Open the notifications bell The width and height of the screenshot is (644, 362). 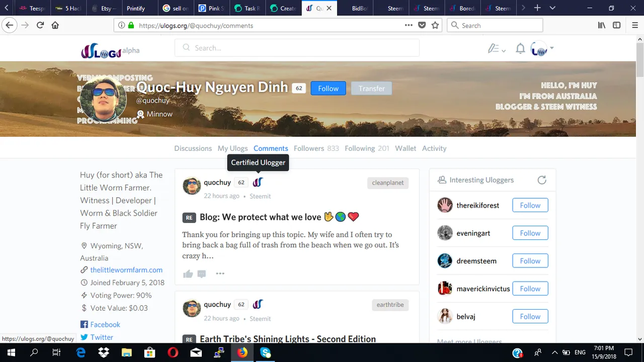click(x=520, y=49)
